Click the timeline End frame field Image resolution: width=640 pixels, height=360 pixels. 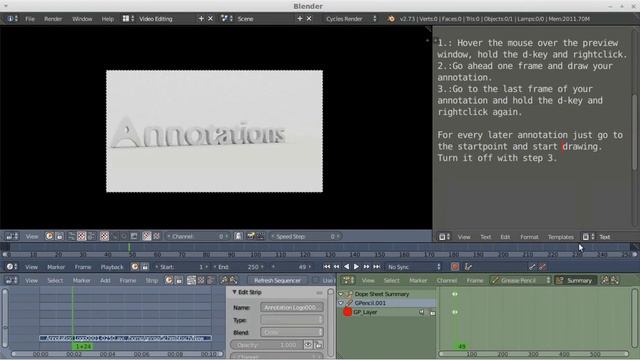click(x=239, y=267)
